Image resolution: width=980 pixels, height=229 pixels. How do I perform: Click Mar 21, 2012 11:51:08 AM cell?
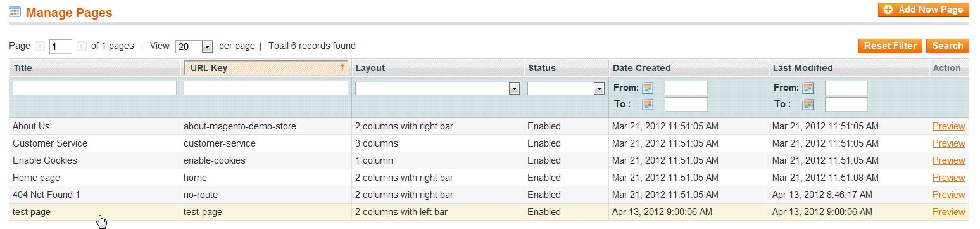pyautogui.click(x=849, y=178)
